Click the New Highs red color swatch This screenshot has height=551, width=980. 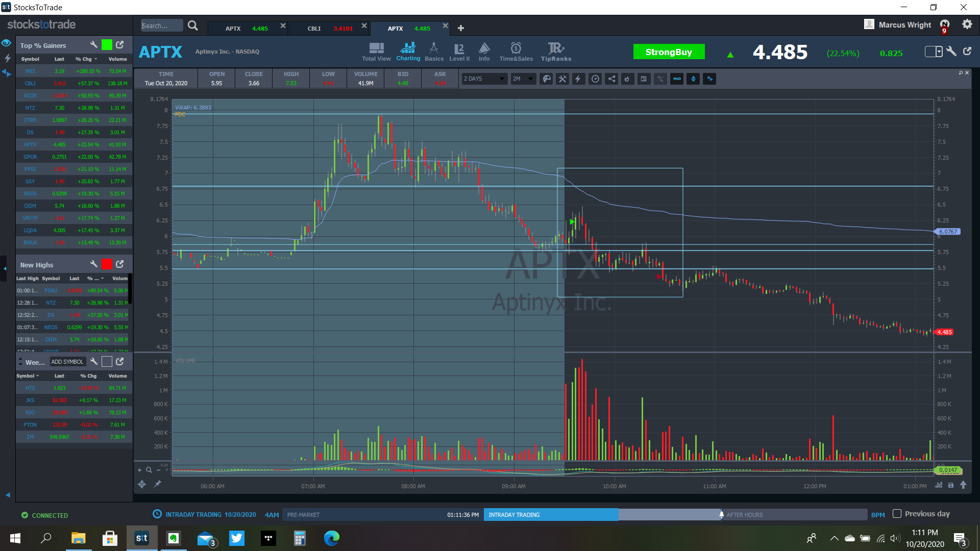(107, 264)
